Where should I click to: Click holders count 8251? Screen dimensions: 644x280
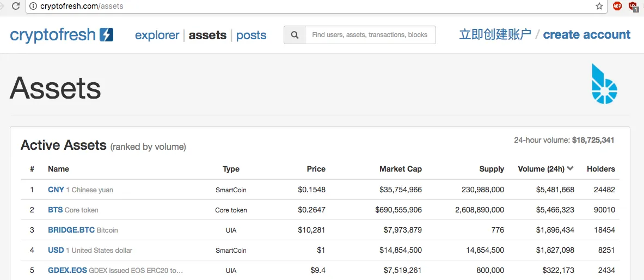click(606, 250)
